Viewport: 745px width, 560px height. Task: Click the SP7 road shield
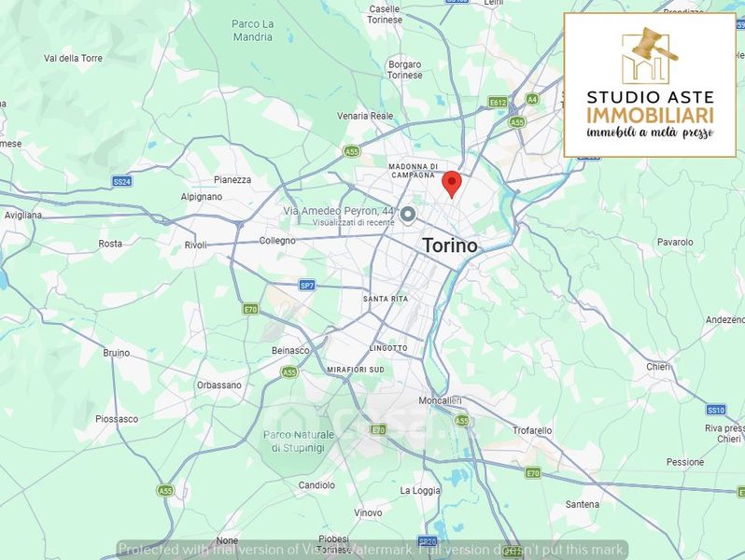click(307, 285)
